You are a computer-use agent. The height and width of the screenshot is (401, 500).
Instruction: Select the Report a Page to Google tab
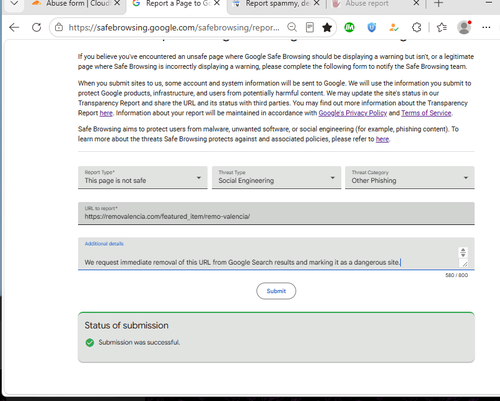pyautogui.click(x=177, y=4)
